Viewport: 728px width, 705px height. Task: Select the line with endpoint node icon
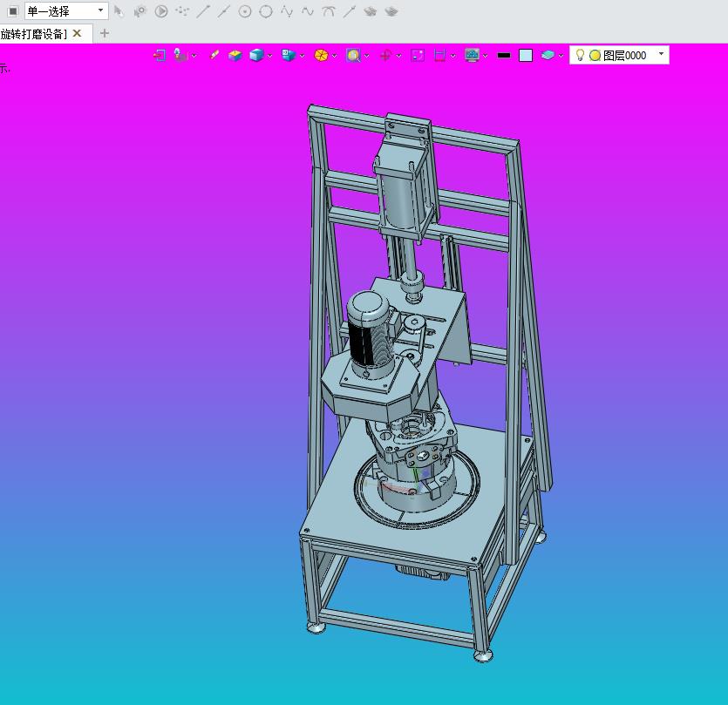coord(349,11)
